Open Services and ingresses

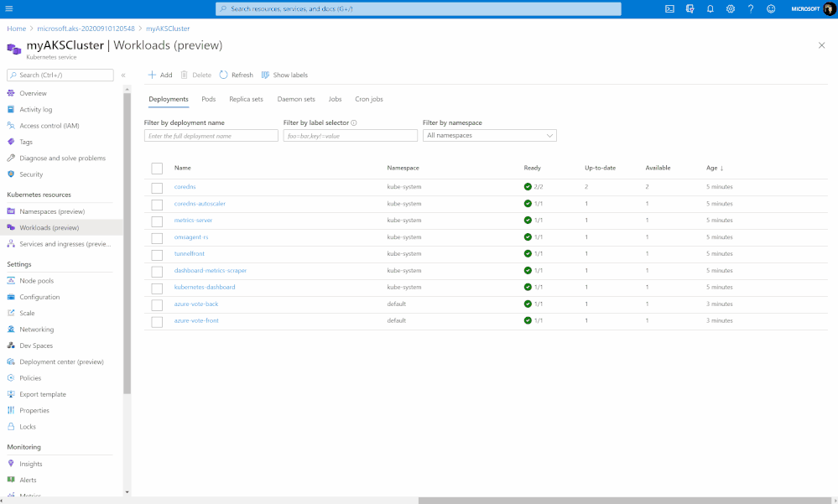[65, 244]
